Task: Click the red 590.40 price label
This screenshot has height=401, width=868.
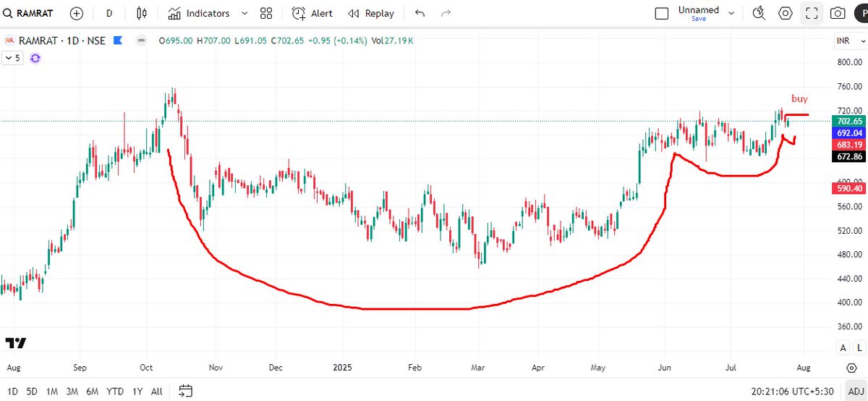Action: [848, 188]
